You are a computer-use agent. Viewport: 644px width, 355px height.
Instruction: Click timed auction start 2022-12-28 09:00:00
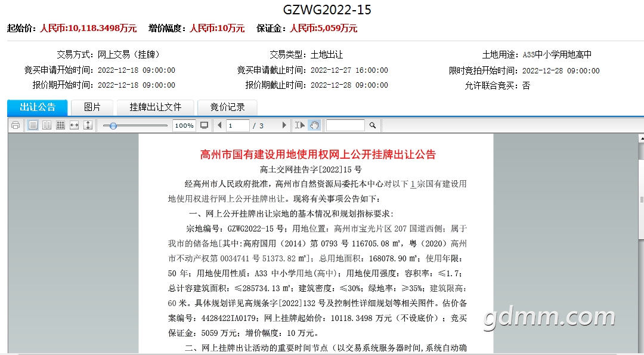click(x=561, y=70)
